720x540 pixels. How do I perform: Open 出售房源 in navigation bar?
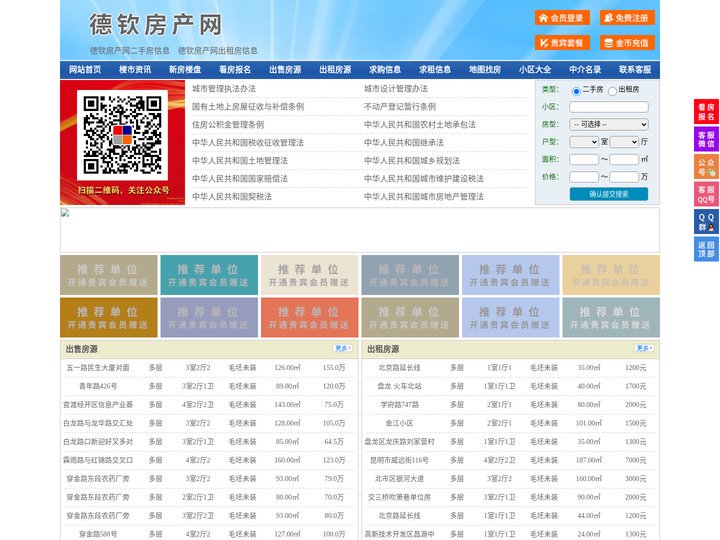click(285, 70)
